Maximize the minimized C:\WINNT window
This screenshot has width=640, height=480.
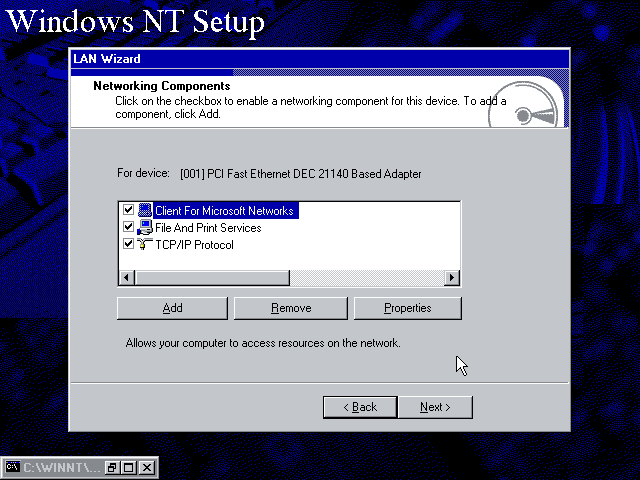[x=129, y=467]
